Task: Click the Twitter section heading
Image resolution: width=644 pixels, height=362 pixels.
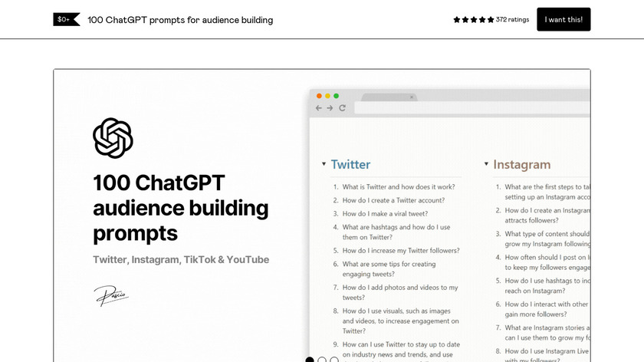Action: pos(350,164)
